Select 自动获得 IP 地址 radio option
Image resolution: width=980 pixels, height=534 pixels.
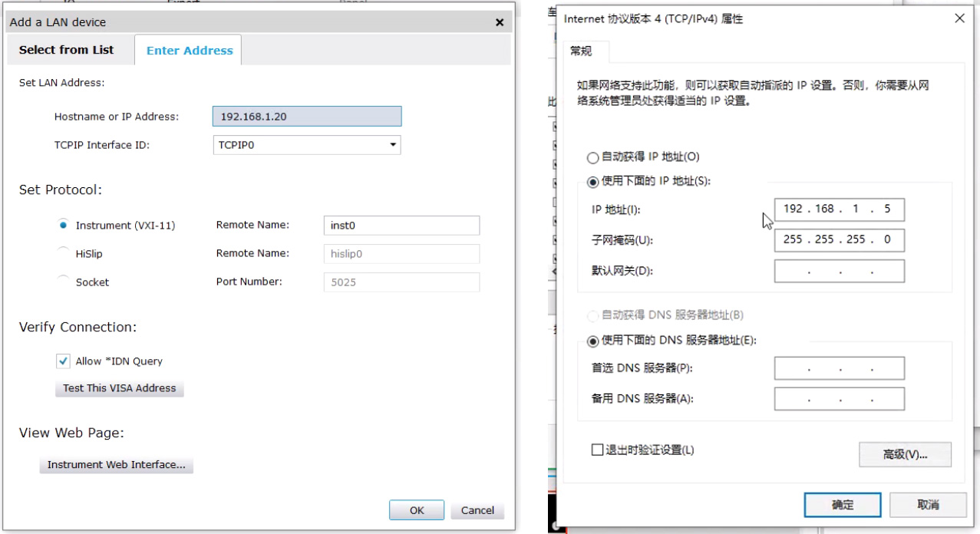point(592,157)
